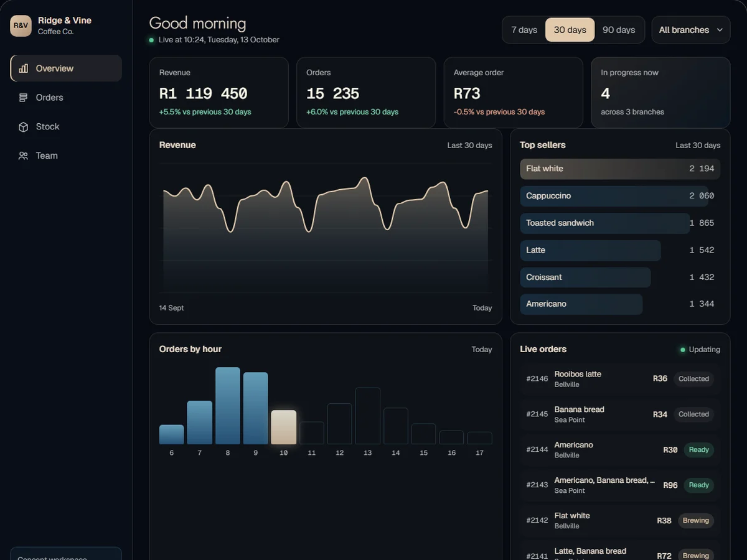Viewport: 747px width, 560px height.
Task: Click the Ridge & Vine company name
Action: [65, 21]
